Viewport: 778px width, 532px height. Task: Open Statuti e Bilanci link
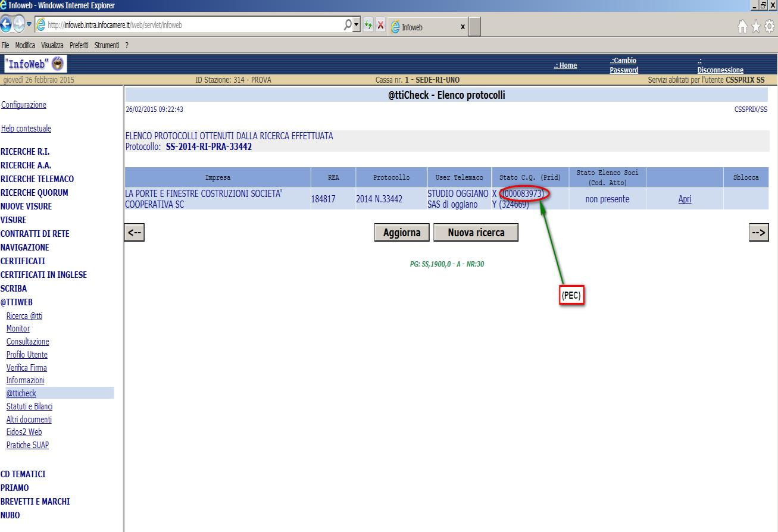click(30, 407)
